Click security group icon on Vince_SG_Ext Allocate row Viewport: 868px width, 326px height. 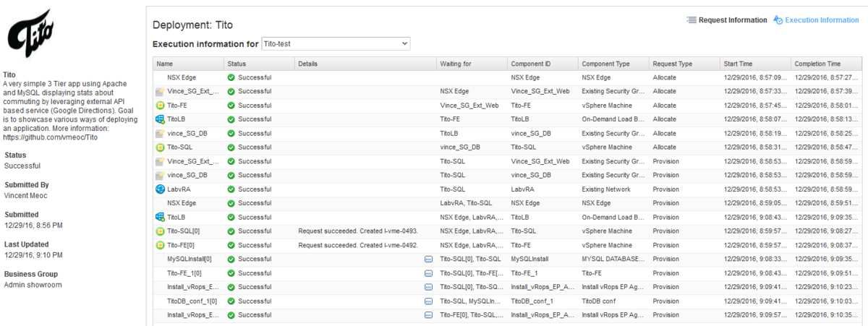[160, 92]
